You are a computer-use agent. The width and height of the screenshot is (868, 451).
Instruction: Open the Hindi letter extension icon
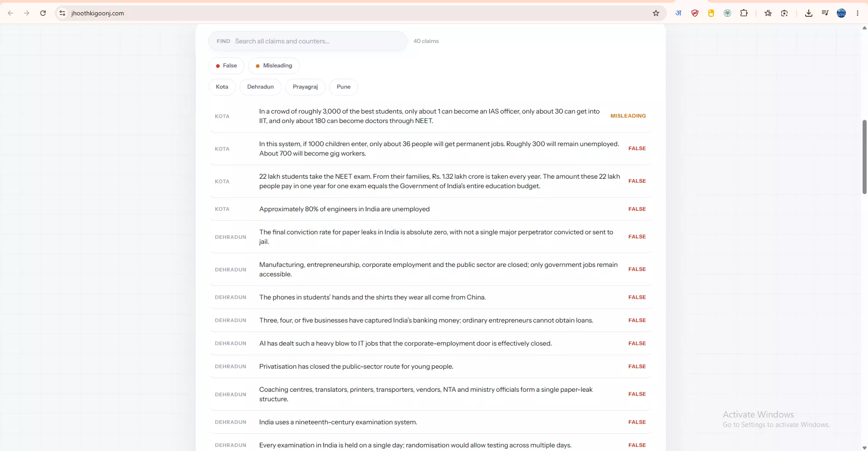tap(679, 13)
